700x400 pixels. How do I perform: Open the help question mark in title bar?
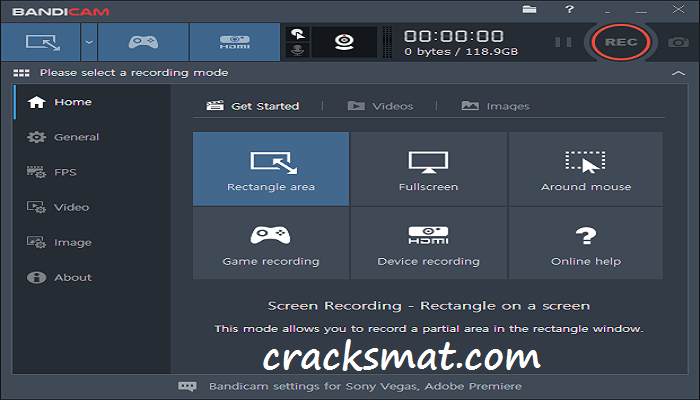(x=569, y=9)
